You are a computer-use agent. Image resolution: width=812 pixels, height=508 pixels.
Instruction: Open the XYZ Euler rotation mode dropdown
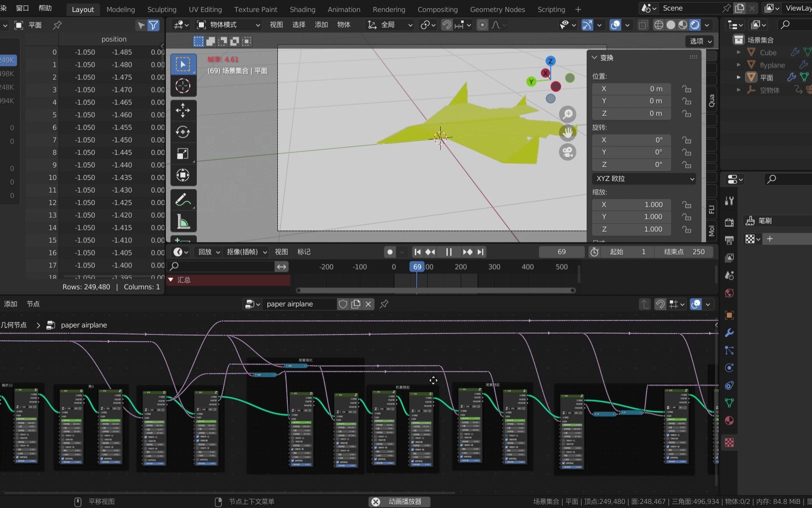pos(644,178)
